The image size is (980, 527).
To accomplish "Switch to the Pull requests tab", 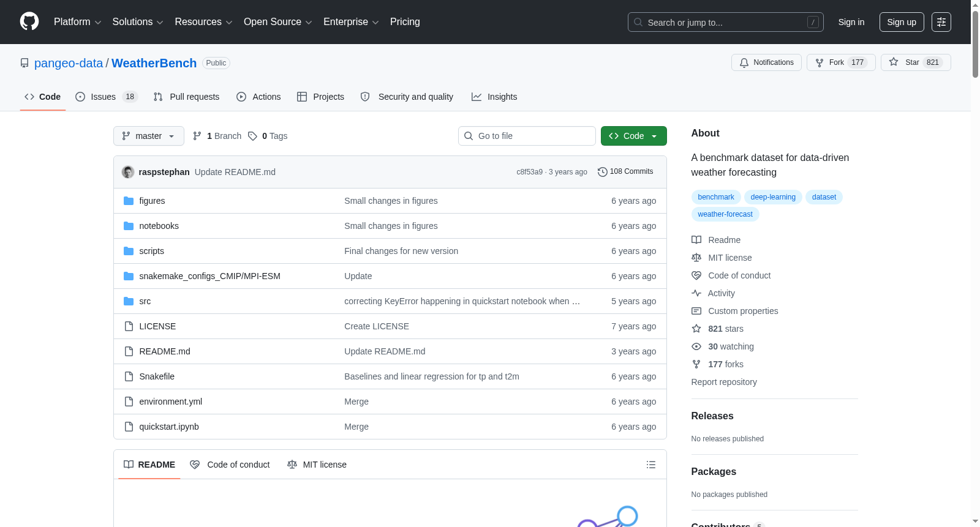I will [186, 97].
